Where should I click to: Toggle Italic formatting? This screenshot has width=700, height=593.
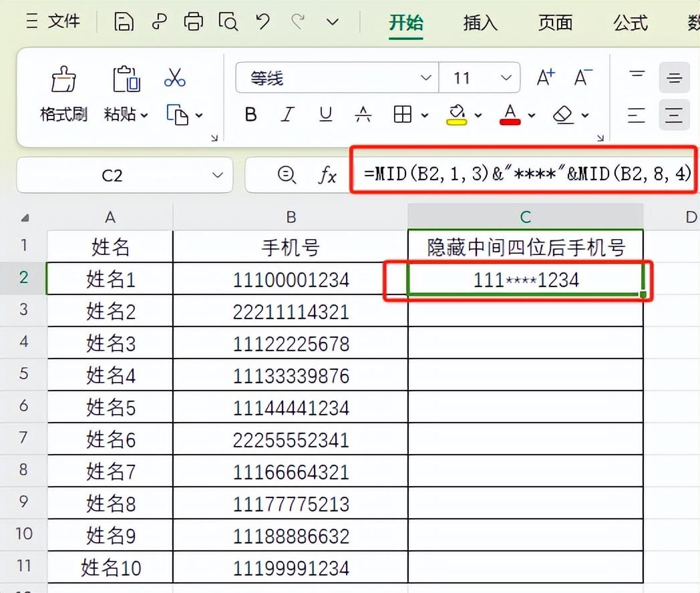(x=288, y=115)
